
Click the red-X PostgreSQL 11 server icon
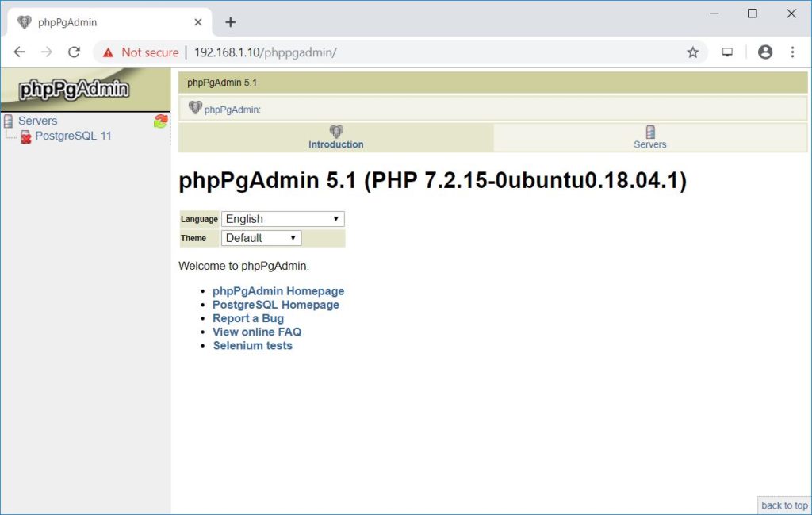click(x=26, y=136)
